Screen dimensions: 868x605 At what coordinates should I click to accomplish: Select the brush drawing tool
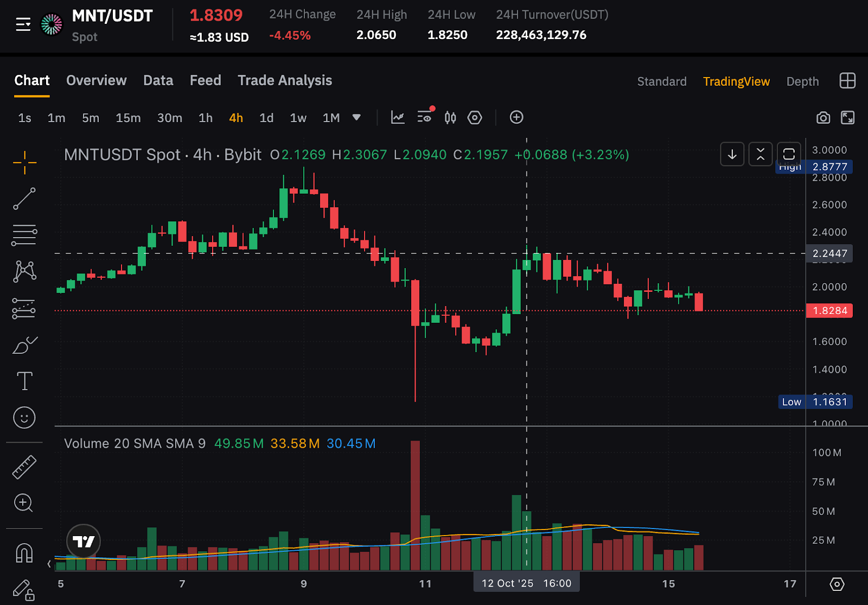[x=24, y=345]
